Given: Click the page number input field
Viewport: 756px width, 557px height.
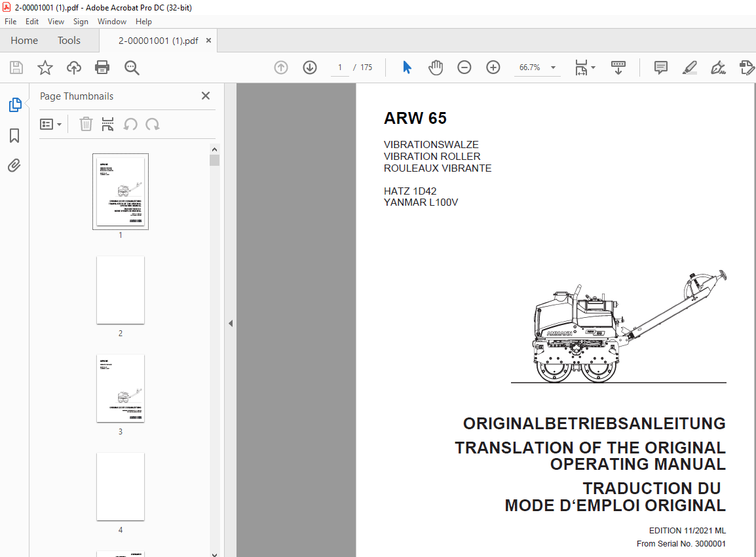Looking at the screenshot, I should coord(340,67).
